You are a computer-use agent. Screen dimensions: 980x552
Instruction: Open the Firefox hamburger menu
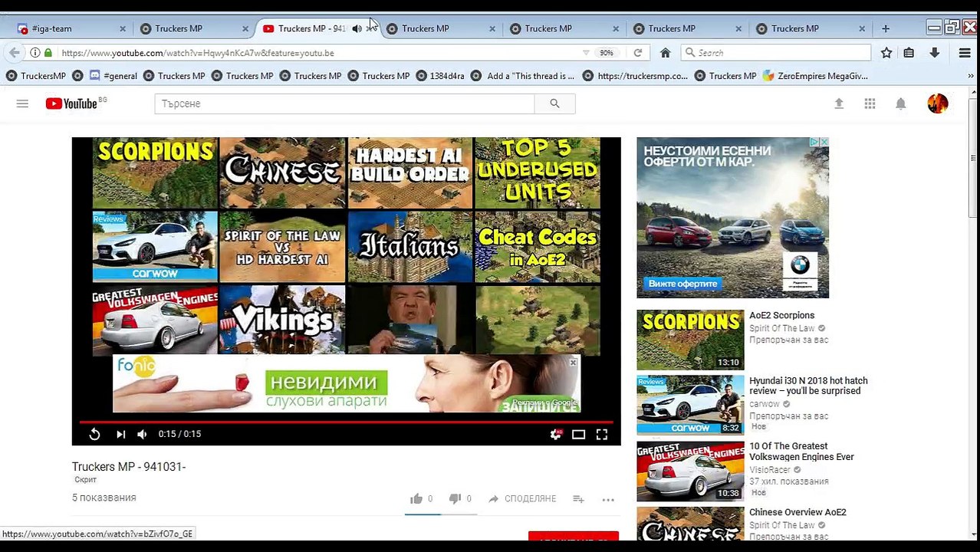[965, 53]
